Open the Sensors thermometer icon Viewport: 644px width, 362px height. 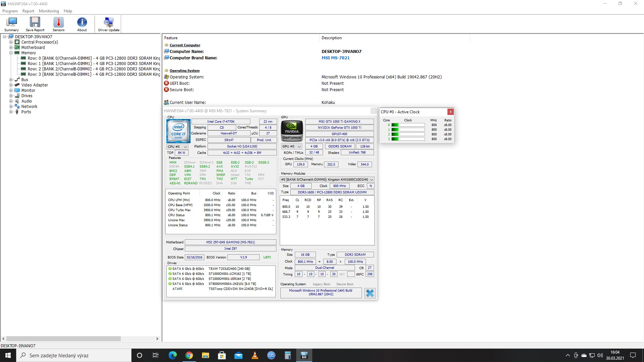tap(58, 24)
